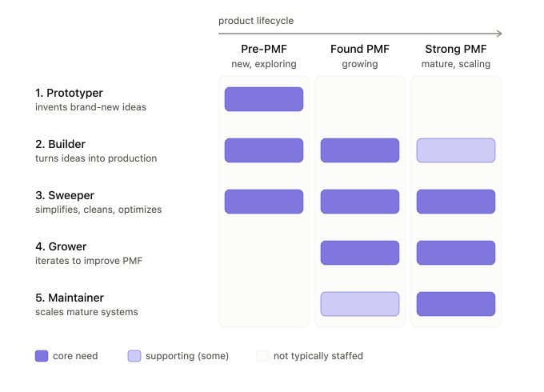The width and height of the screenshot is (544, 392).
Task: Click the Pre-PMF column header
Action: 264,49
